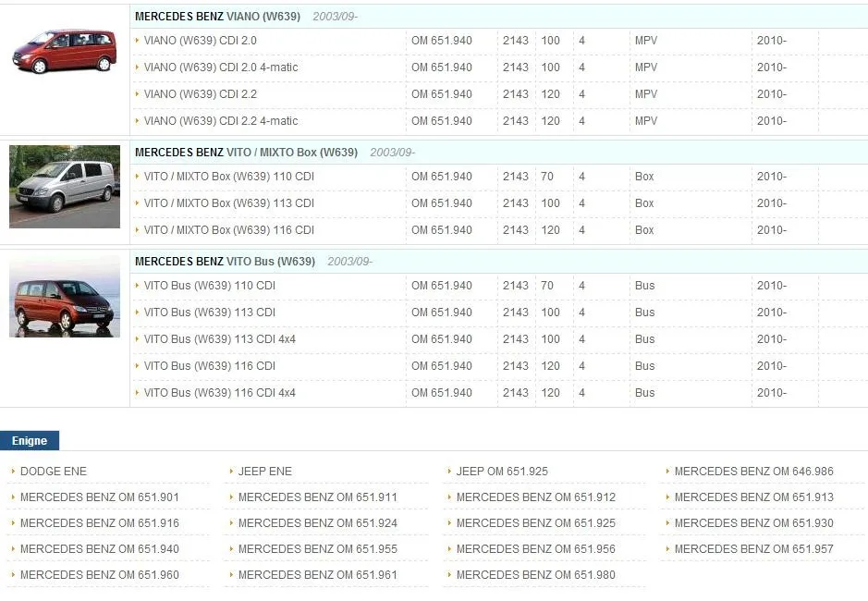Open VIANO (W639) CDI 2.0 model

pyautogui.click(x=201, y=41)
